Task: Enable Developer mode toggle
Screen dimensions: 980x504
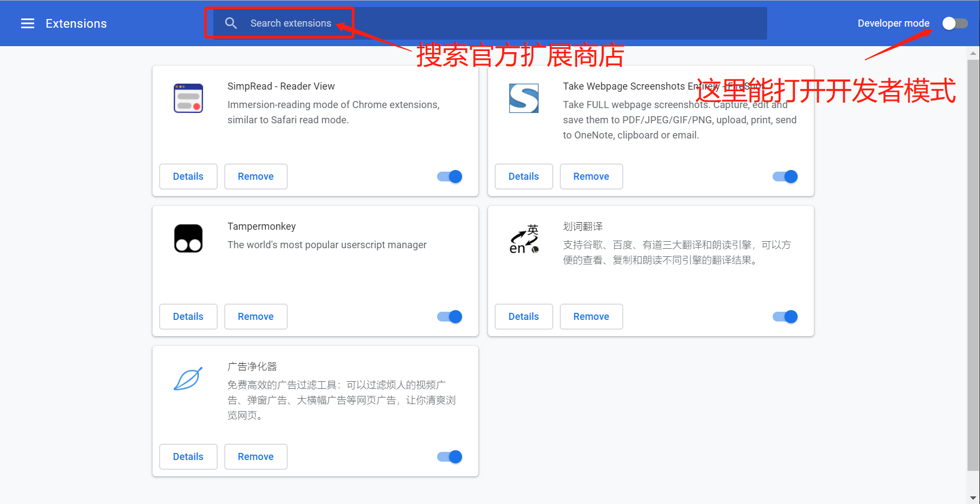Action: (955, 23)
